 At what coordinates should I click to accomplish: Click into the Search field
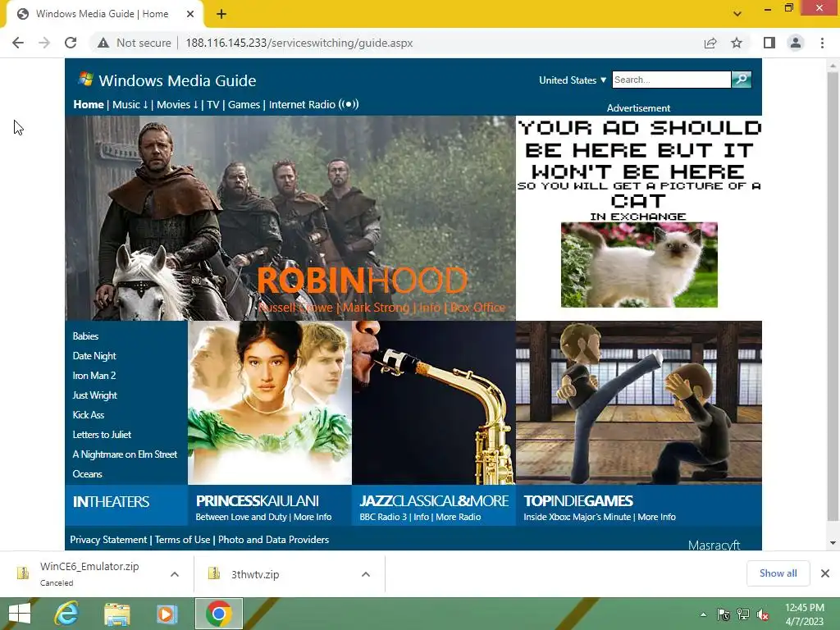[671, 80]
